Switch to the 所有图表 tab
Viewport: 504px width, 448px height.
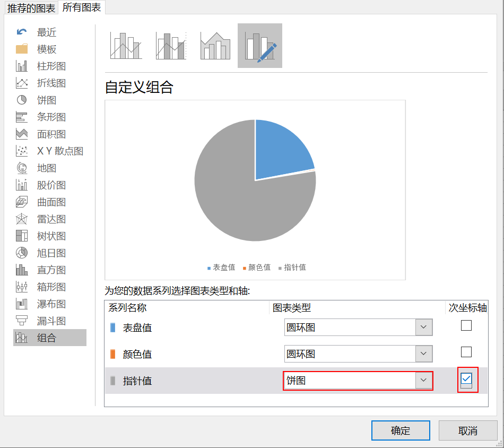tap(82, 7)
